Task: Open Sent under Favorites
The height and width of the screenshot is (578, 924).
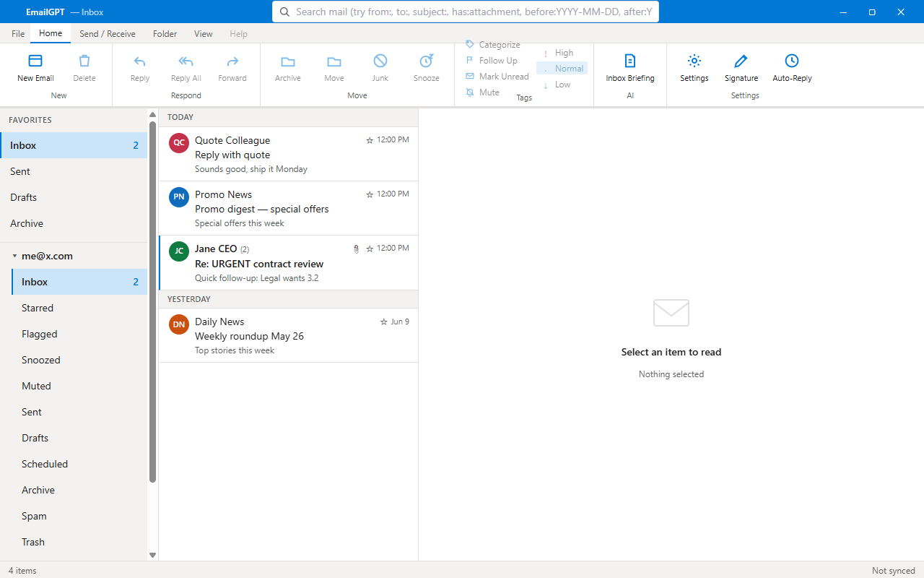Action: (74, 171)
